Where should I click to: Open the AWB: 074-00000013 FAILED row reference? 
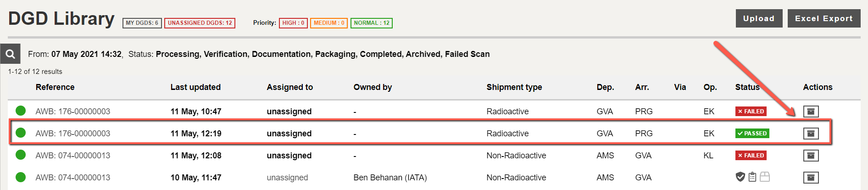(x=73, y=156)
